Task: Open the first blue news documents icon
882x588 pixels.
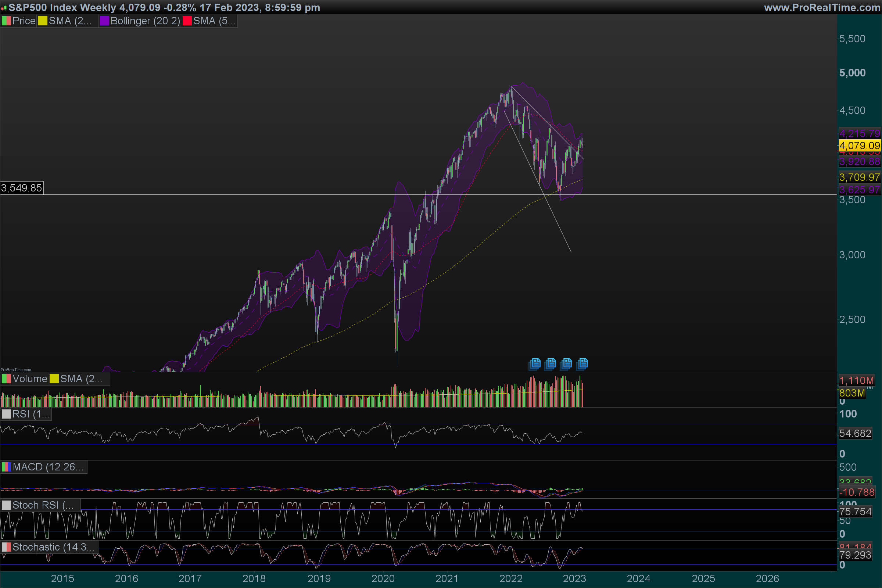Action: coord(535,363)
